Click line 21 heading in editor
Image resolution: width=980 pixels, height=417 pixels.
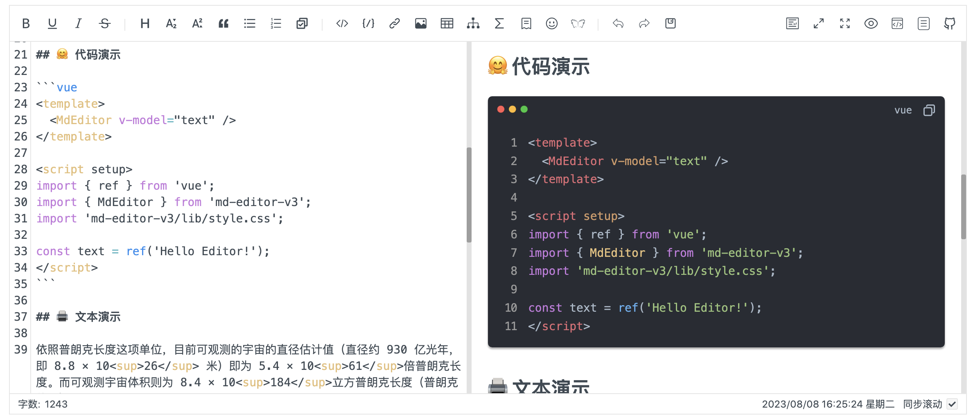coord(78,54)
